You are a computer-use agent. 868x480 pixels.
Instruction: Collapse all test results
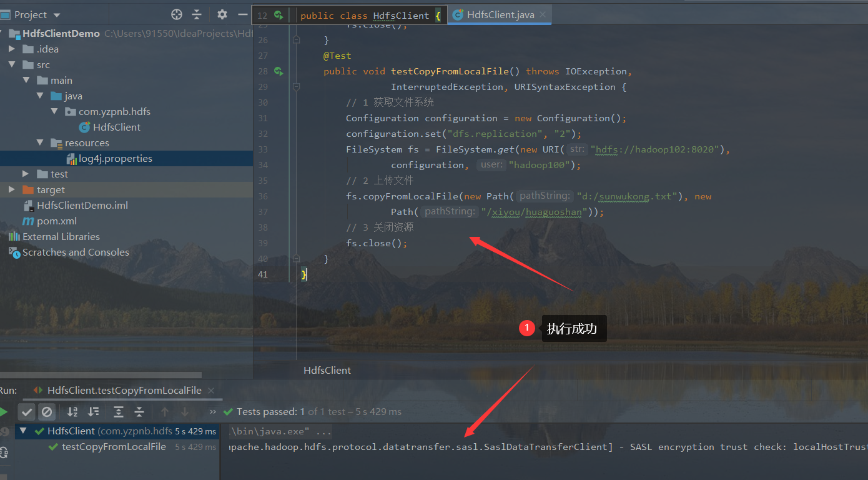click(x=139, y=412)
